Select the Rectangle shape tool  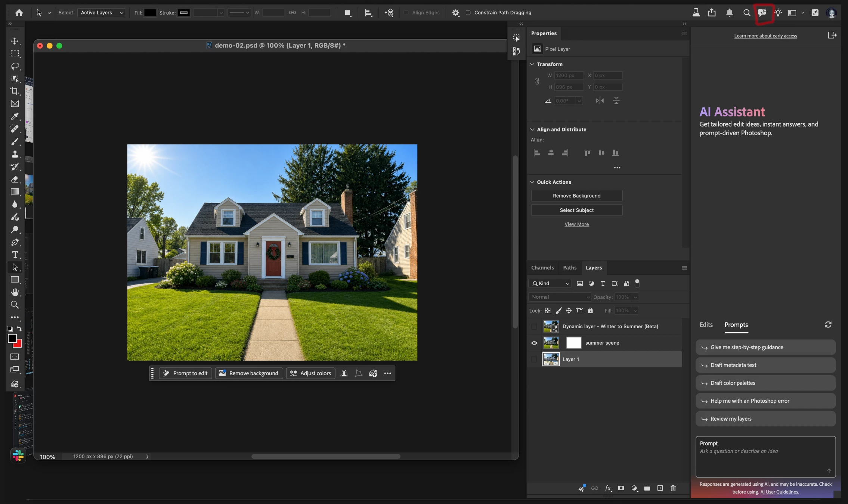coord(15,280)
